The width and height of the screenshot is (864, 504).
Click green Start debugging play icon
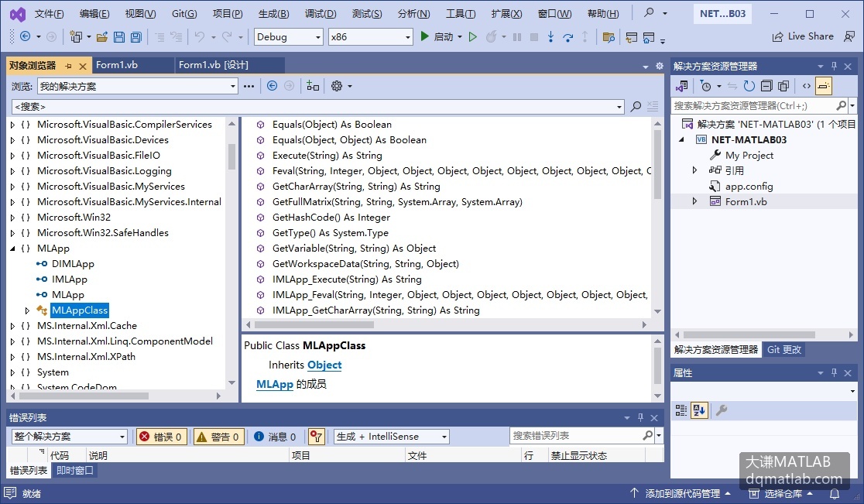click(x=424, y=36)
